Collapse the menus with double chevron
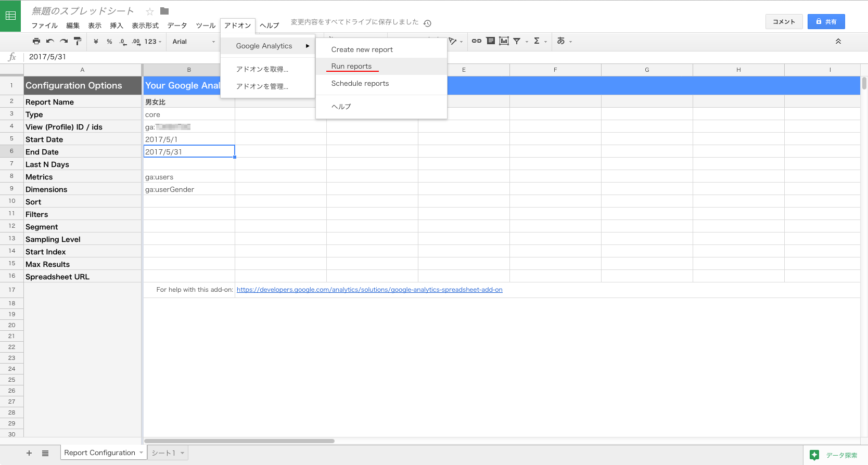The width and height of the screenshot is (868, 465). [838, 41]
